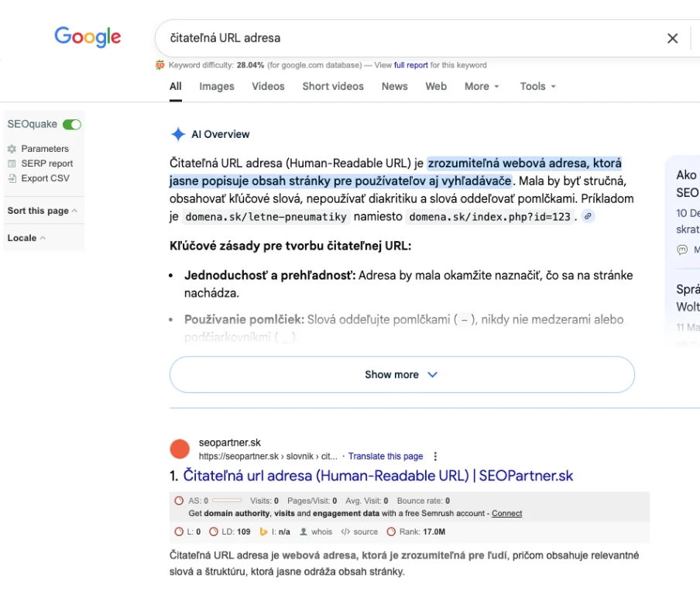Open whois info for the seopartner.sk result
The height and width of the screenshot is (595, 700).
coord(316,531)
